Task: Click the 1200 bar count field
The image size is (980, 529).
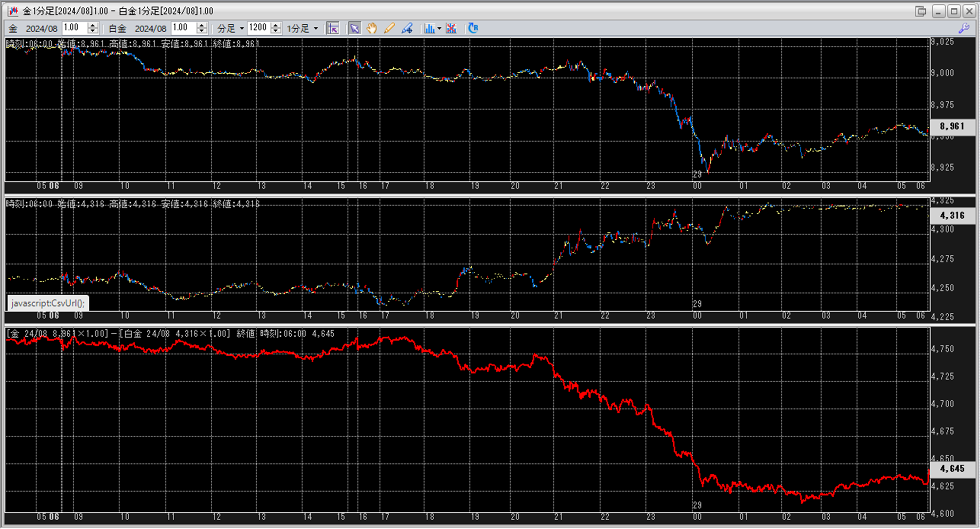Action: (258, 28)
